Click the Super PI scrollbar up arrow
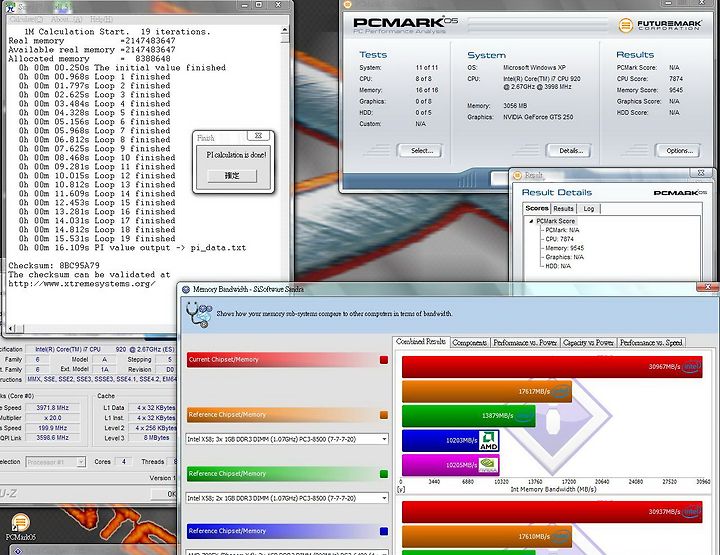 pos(285,30)
